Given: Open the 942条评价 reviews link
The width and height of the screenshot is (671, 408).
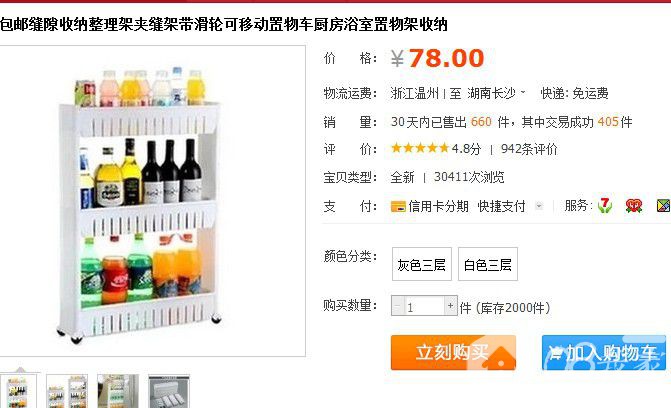Looking at the screenshot, I should tap(529, 149).
